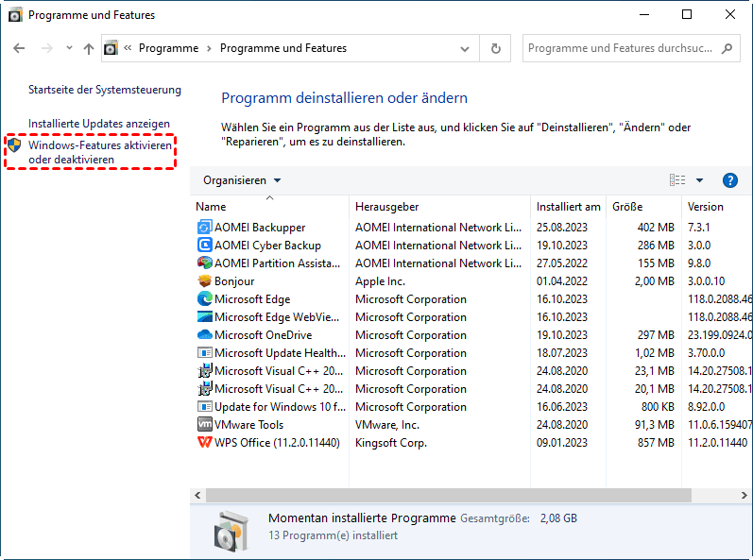Click the 20,1 MB Visual C++ row icon

[205, 389]
